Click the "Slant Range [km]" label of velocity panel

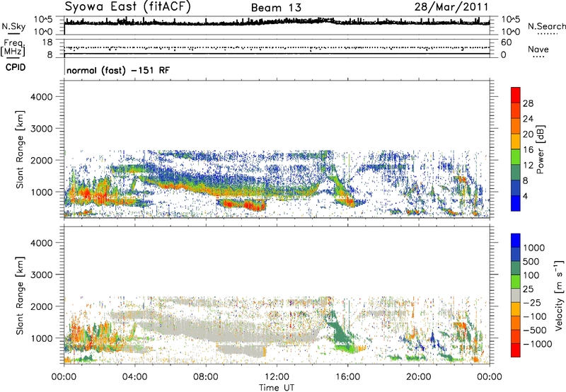(20, 295)
